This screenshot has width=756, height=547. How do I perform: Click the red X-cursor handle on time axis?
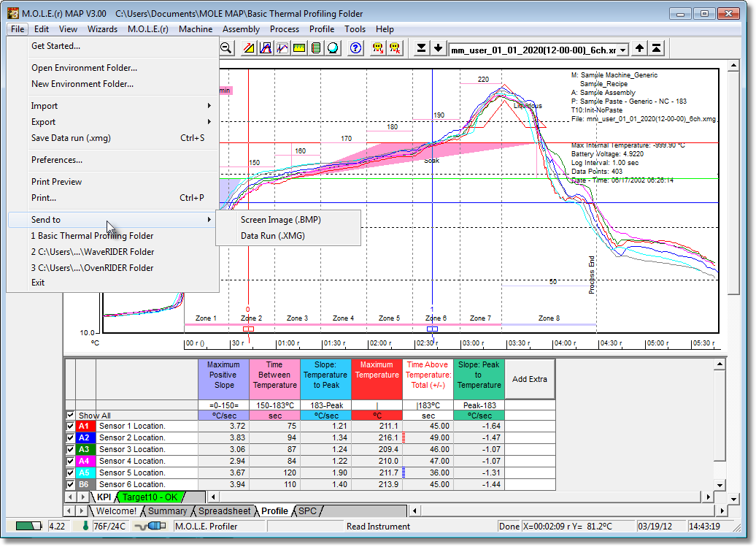[248, 329]
